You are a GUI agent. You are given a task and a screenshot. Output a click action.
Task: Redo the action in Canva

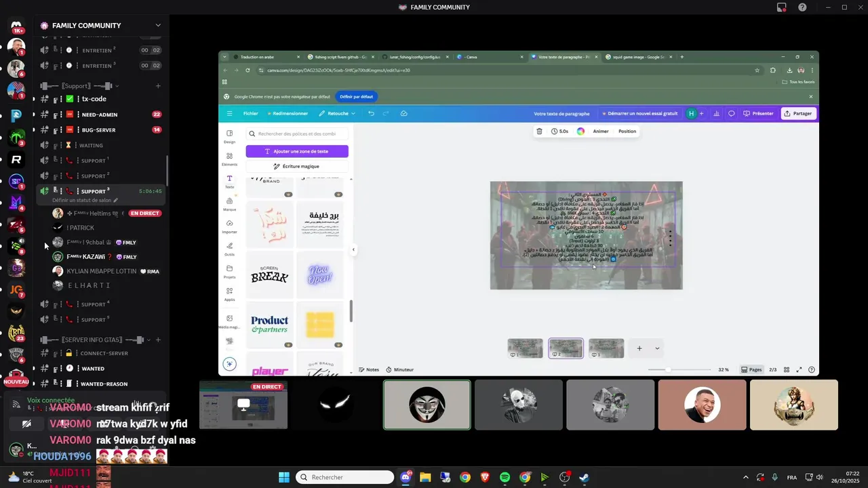pos(387,113)
